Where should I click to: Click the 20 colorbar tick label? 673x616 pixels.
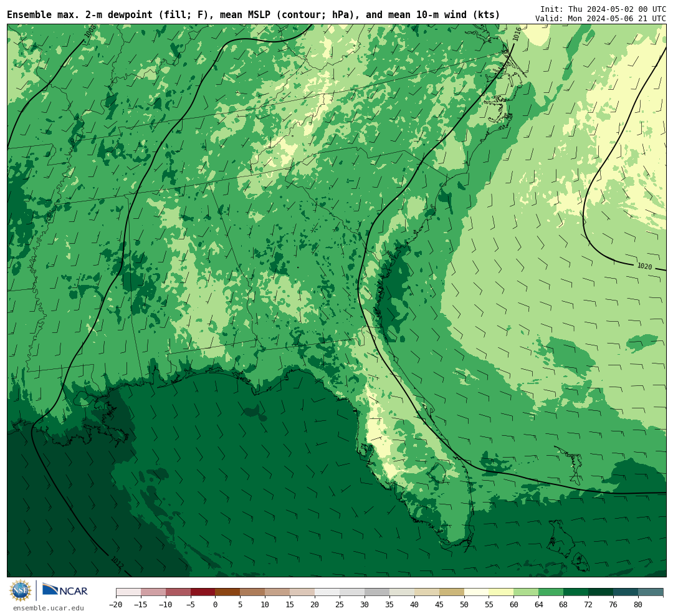tap(315, 605)
